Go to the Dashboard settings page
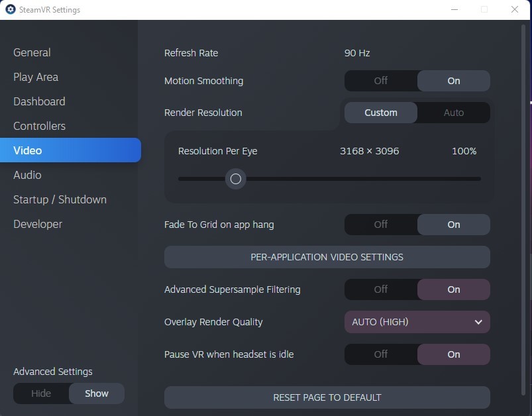This screenshot has width=532, height=416. [39, 101]
